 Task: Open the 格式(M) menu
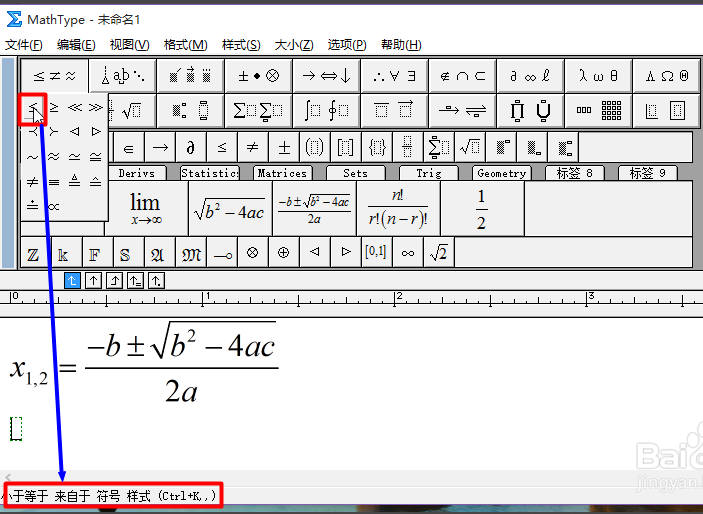[186, 44]
